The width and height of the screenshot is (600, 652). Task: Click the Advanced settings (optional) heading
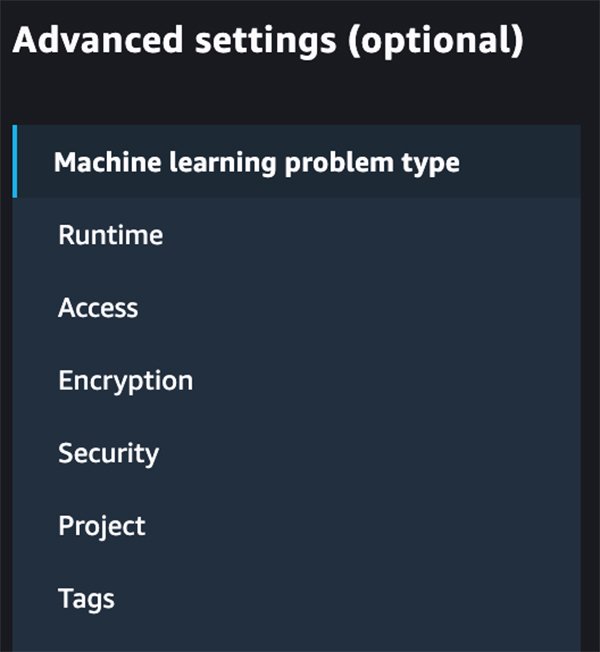pos(268,41)
